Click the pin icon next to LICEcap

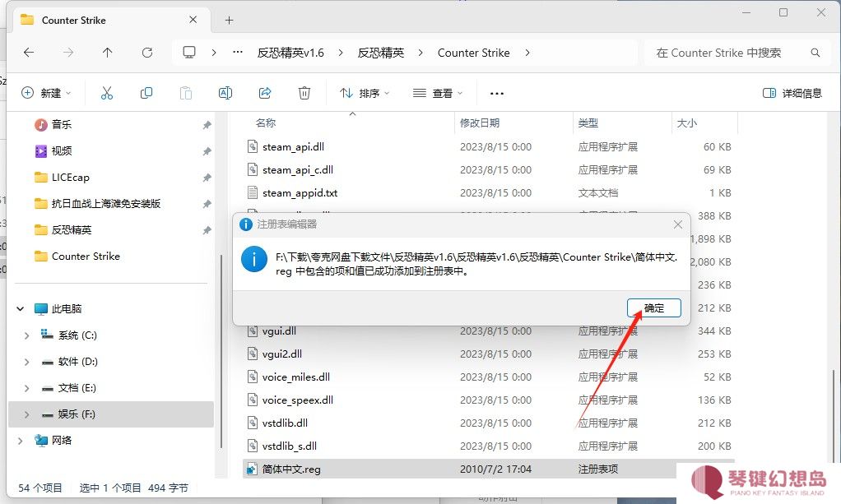pos(207,178)
